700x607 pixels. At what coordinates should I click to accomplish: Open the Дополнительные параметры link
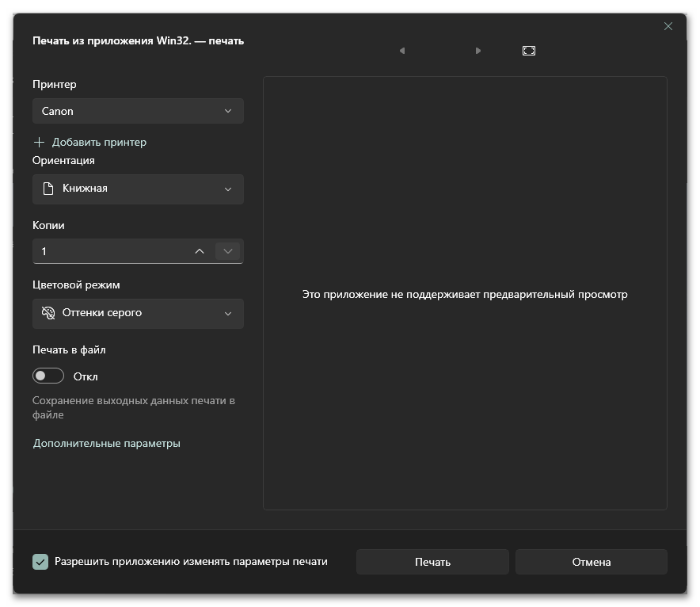pyautogui.click(x=107, y=444)
